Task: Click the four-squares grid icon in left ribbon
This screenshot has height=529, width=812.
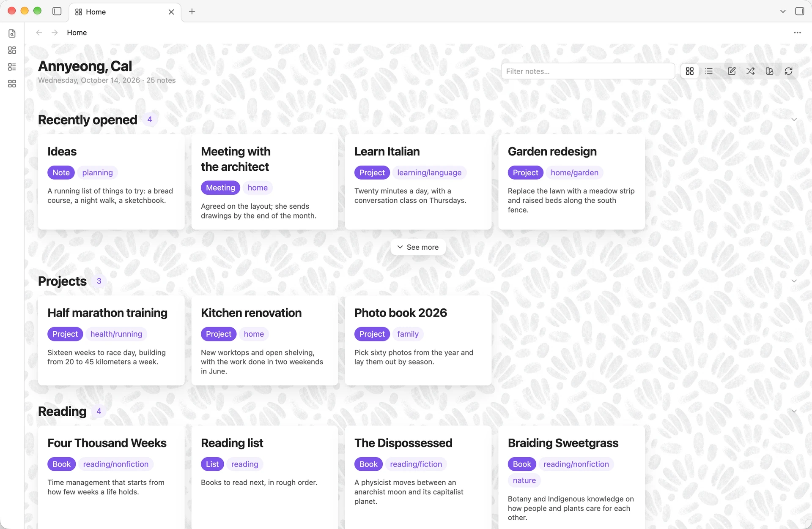Action: pyautogui.click(x=12, y=84)
